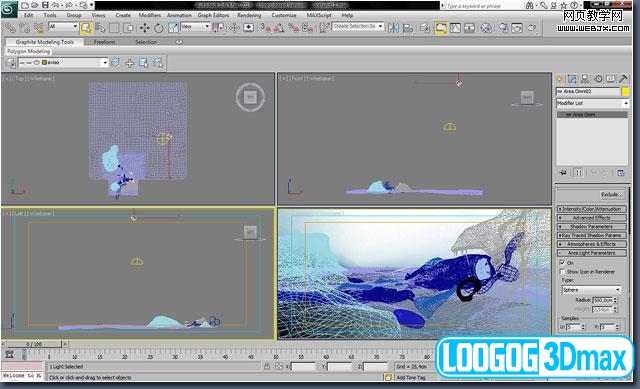Choose the Rectangular Selection Region tool
640x389 pixels.
114,28
